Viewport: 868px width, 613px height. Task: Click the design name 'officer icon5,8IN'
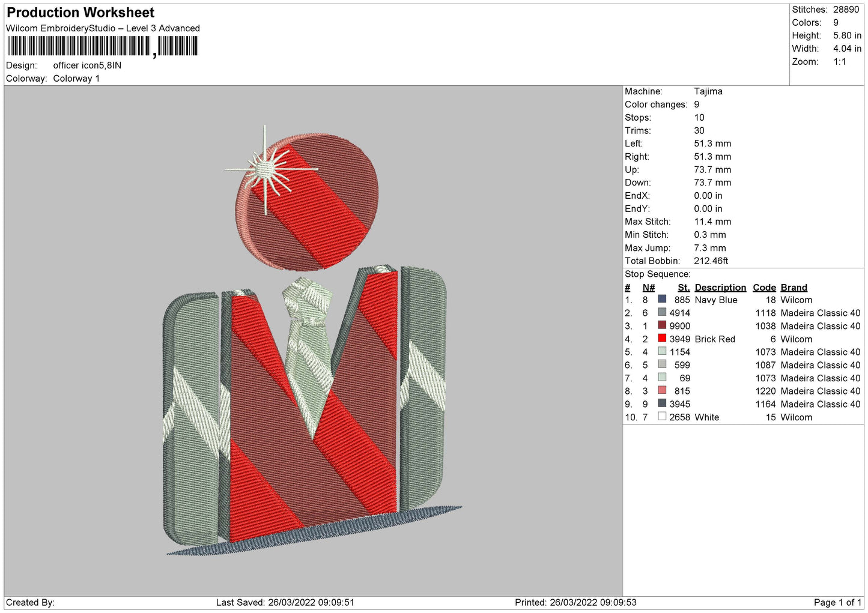(87, 65)
